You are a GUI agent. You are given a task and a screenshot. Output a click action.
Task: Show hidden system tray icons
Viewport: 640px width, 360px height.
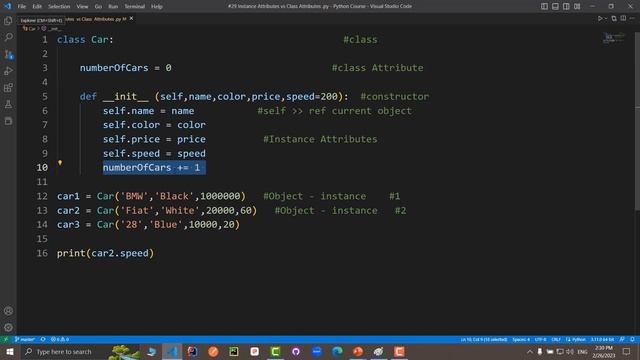pos(530,352)
